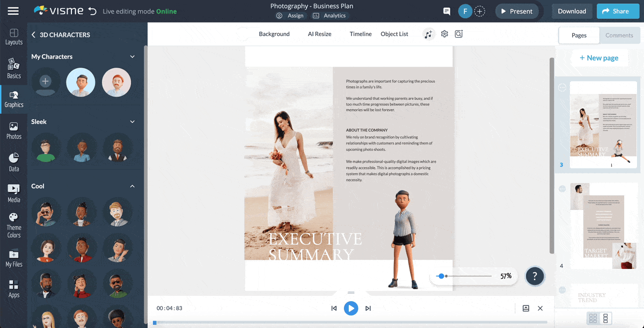Open the Graphics panel in the sidebar
This screenshot has width=644, height=328.
click(14, 99)
